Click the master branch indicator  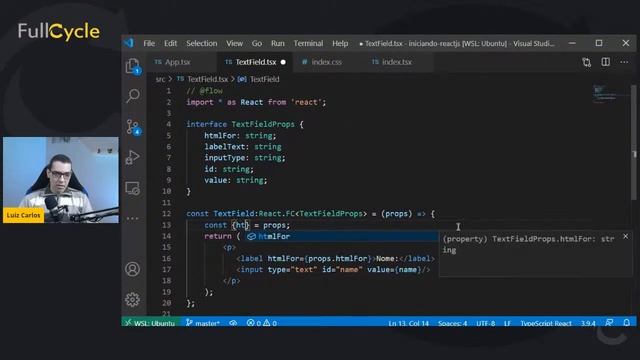click(x=203, y=323)
